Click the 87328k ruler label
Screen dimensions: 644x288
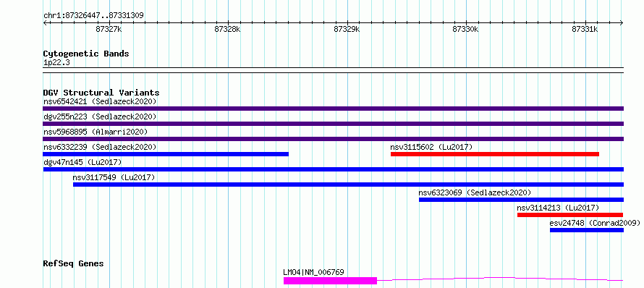[x=227, y=29]
